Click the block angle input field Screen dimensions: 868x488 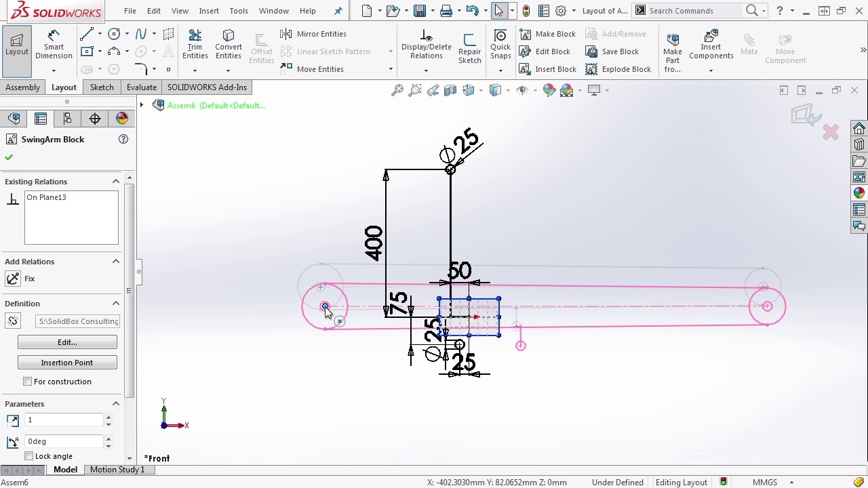pos(64,441)
